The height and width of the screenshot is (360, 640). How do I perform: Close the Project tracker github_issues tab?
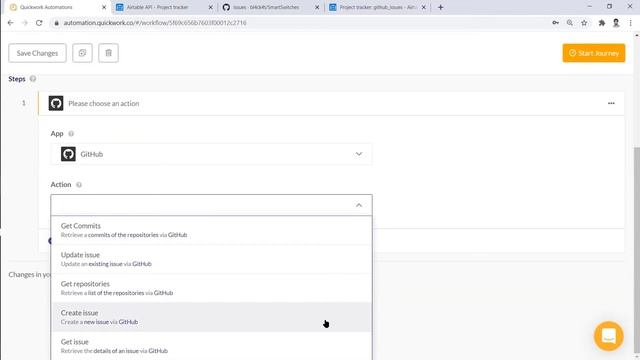pyautogui.click(x=424, y=7)
